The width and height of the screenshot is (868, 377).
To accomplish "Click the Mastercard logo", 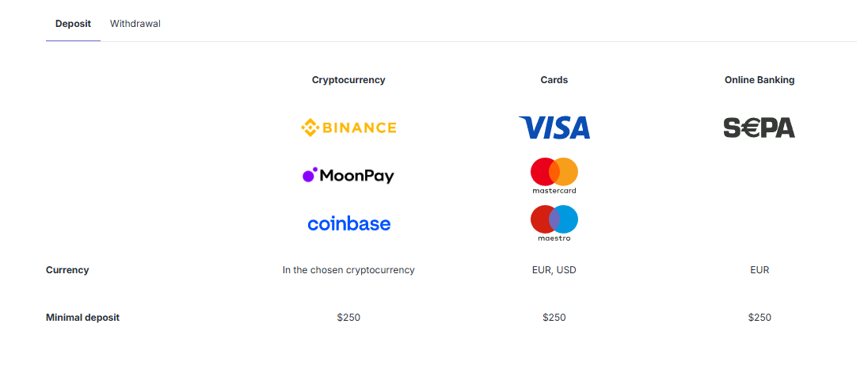I will (x=554, y=176).
